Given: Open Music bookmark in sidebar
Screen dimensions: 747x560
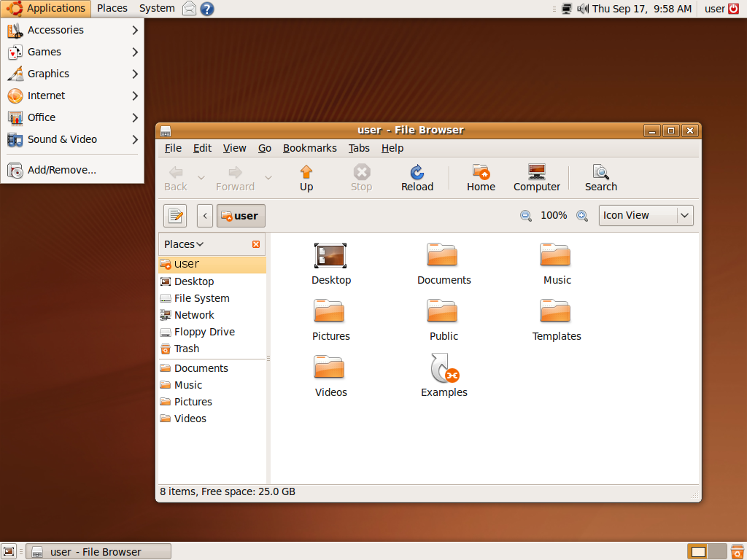Looking at the screenshot, I should [212, 385].
